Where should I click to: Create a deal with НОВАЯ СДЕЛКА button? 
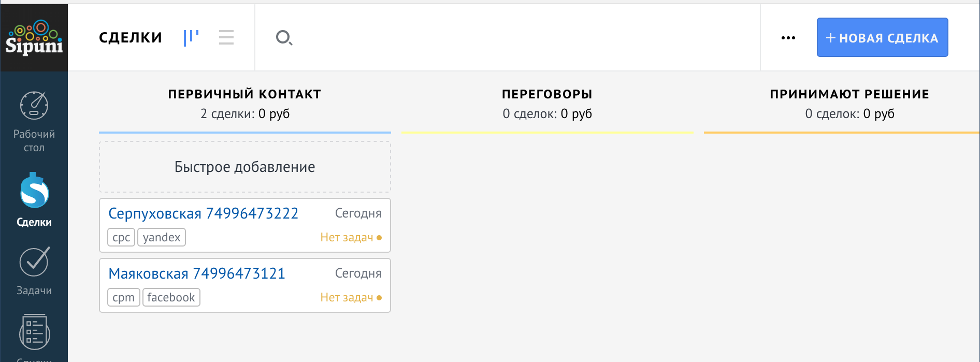882,37
